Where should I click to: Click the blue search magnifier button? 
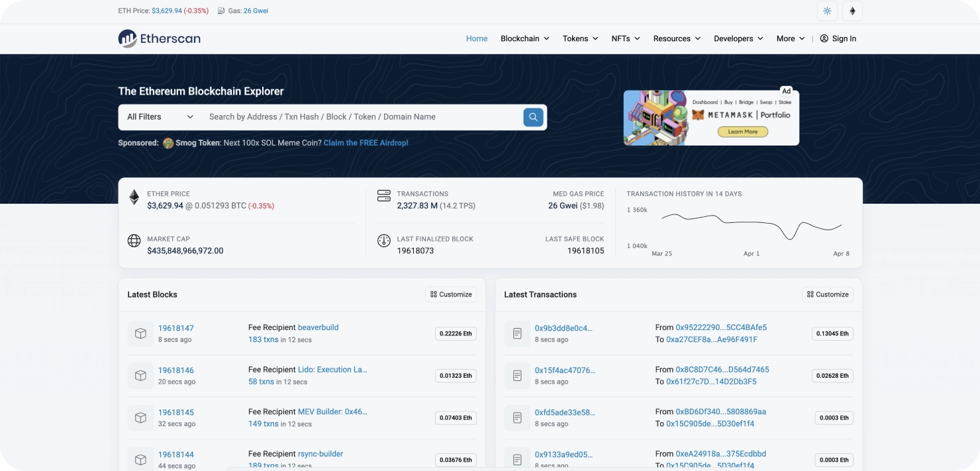tap(533, 117)
